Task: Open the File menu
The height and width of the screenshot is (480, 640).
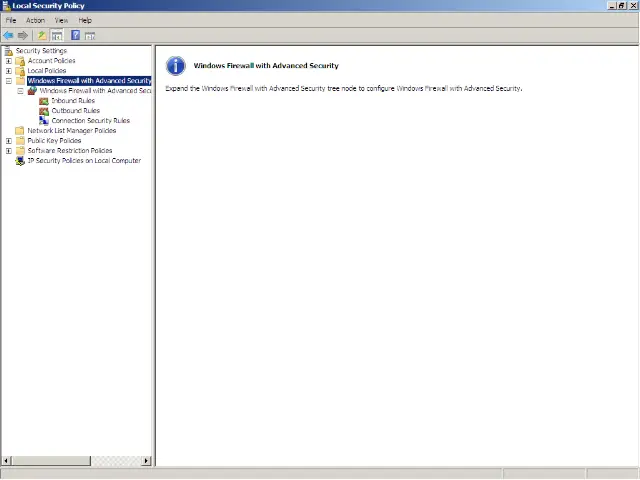Action: [x=11, y=20]
